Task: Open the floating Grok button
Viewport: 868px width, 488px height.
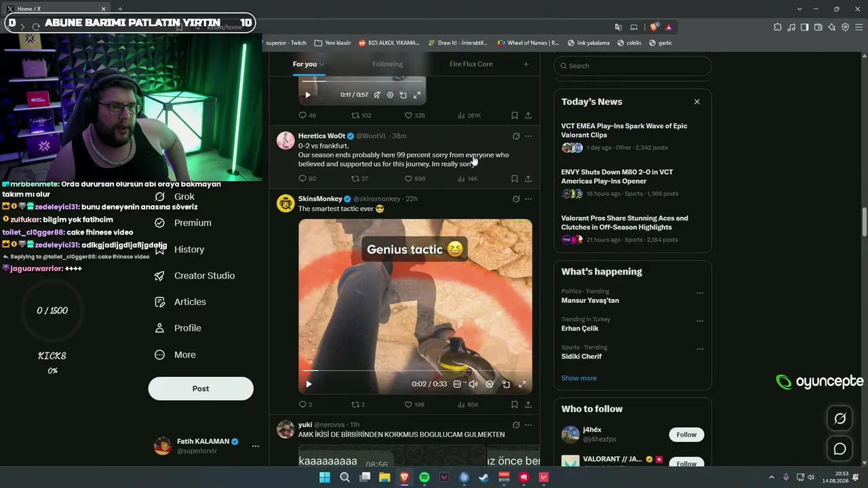Action: 840,419
